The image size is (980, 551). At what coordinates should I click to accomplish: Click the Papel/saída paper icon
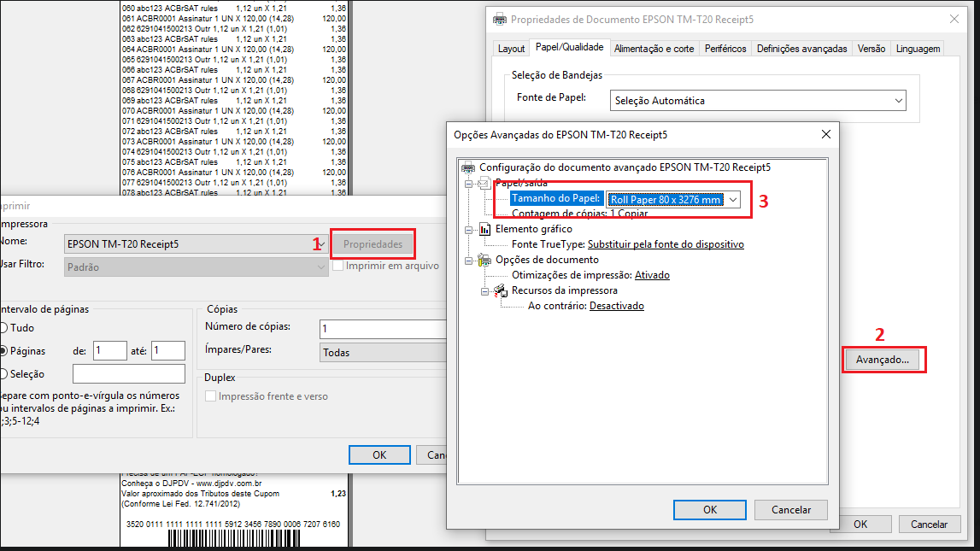click(x=485, y=183)
